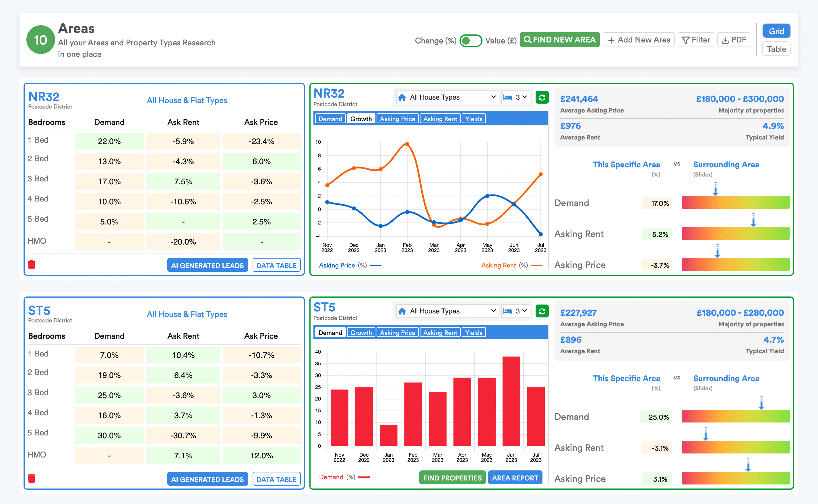Expand ST5 All House Types dropdown

pyautogui.click(x=452, y=311)
